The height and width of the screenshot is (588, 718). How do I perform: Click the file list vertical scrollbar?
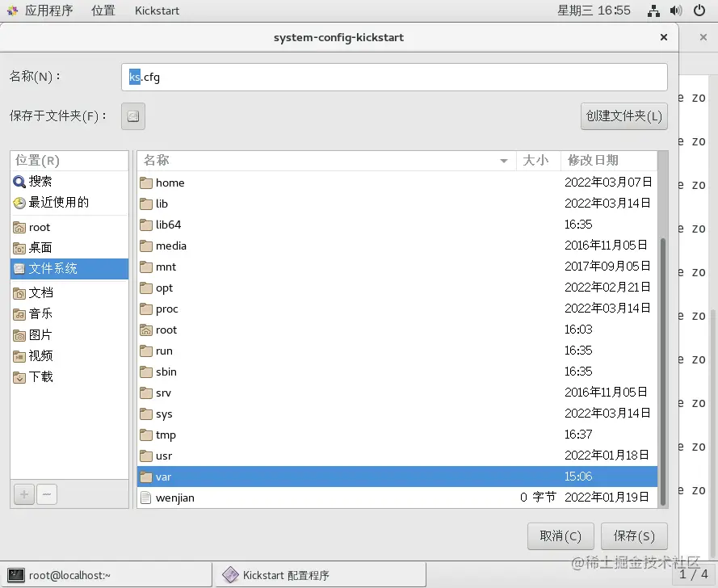point(662,372)
